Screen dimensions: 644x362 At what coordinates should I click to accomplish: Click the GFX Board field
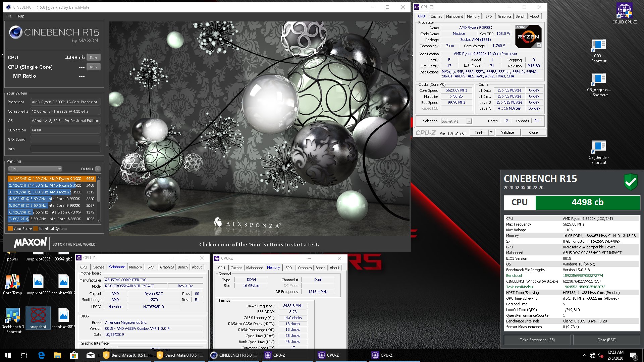[65, 139]
